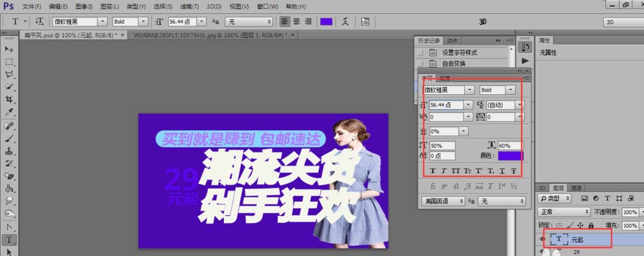Open language 美国英语 dropdown
This screenshot has height=256, width=644.
pos(443,201)
